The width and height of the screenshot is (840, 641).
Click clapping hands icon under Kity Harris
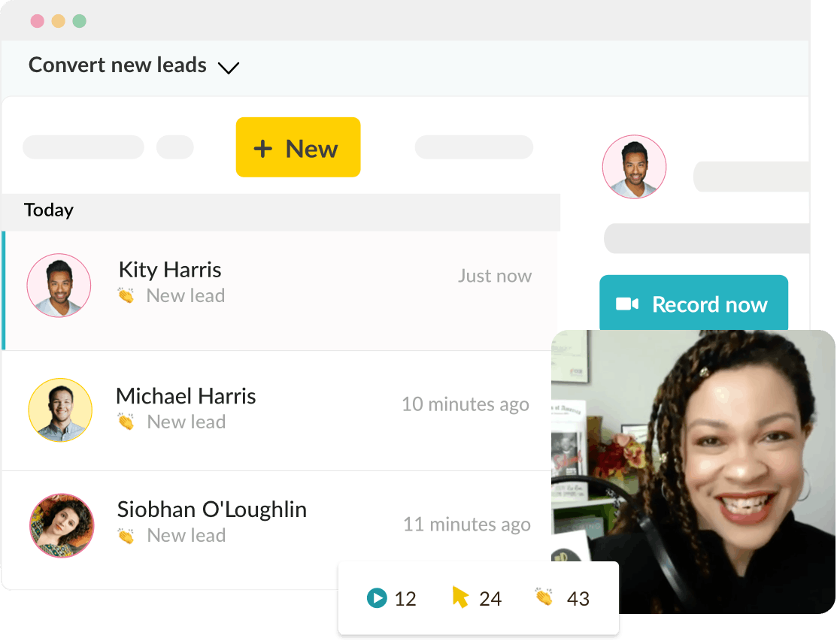126,295
